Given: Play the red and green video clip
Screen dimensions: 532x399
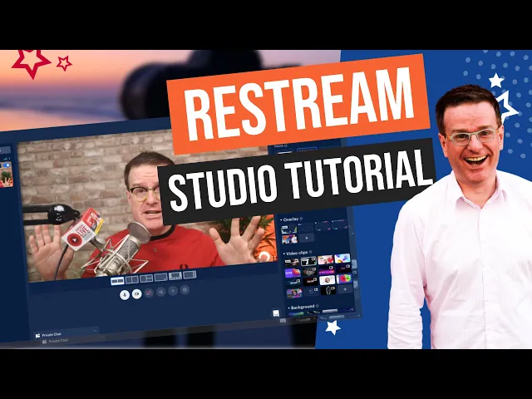Looking at the screenshot, I should (x=344, y=279).
